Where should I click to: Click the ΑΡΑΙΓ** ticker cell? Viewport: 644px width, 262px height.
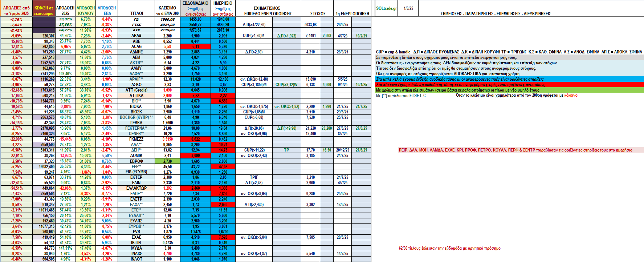(136, 79)
